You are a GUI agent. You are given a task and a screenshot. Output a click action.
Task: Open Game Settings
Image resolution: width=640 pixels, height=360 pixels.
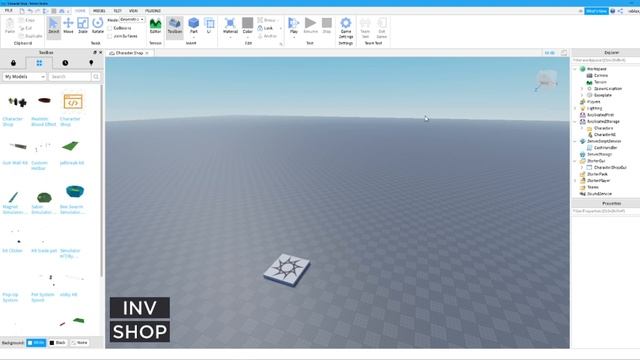coord(346,28)
